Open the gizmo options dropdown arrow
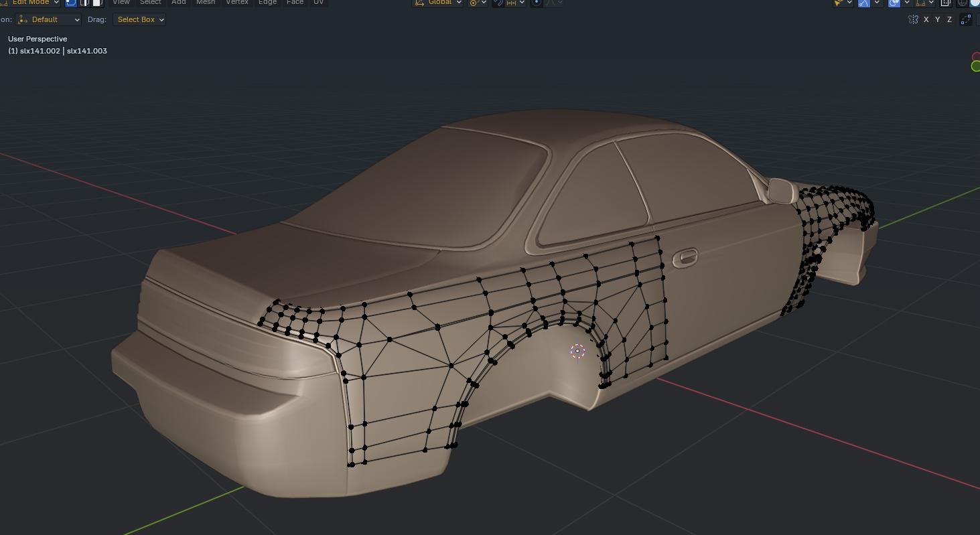Viewport: 980px width, 535px height. [x=877, y=3]
